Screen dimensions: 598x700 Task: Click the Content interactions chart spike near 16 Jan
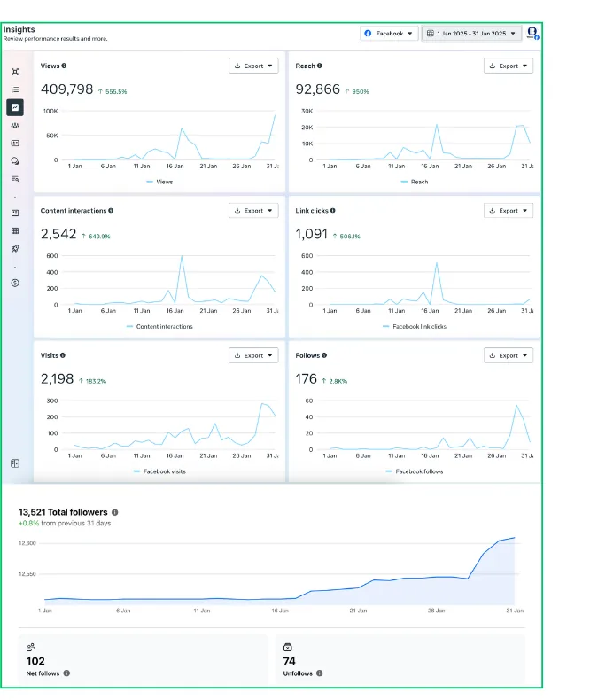[182, 256]
